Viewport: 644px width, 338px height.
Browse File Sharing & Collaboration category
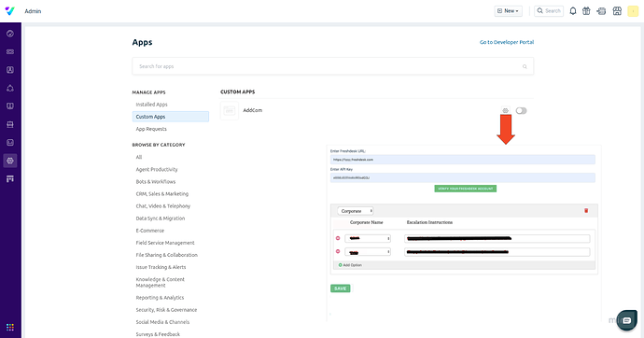click(x=167, y=255)
